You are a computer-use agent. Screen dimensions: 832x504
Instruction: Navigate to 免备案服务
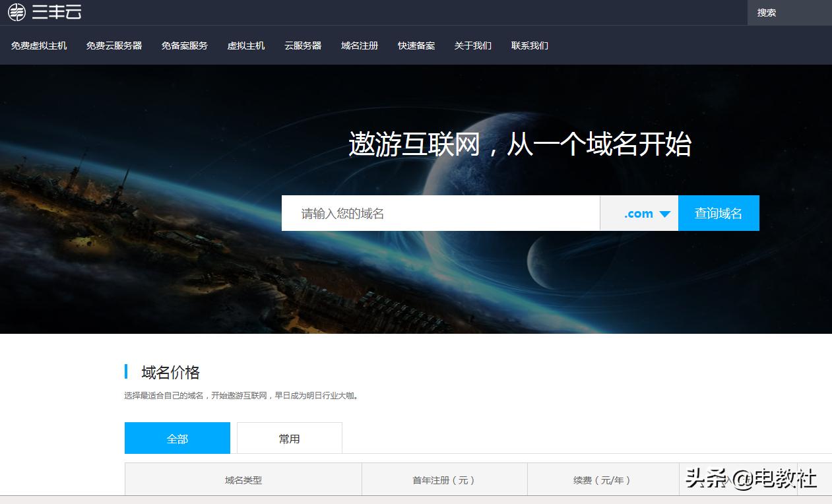point(184,45)
